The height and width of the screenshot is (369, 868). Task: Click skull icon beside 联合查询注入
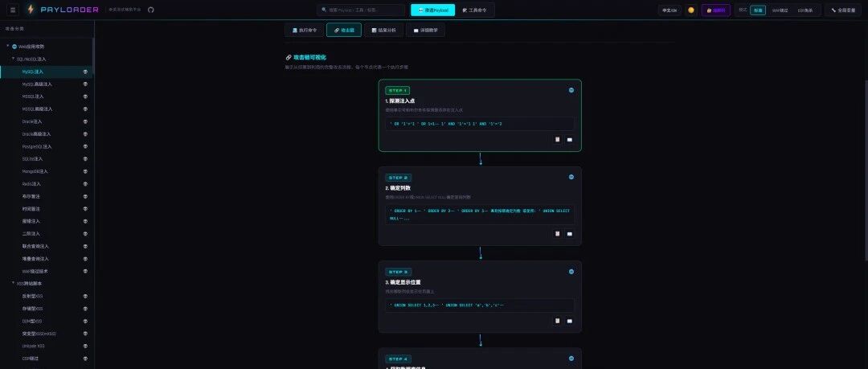85,246
